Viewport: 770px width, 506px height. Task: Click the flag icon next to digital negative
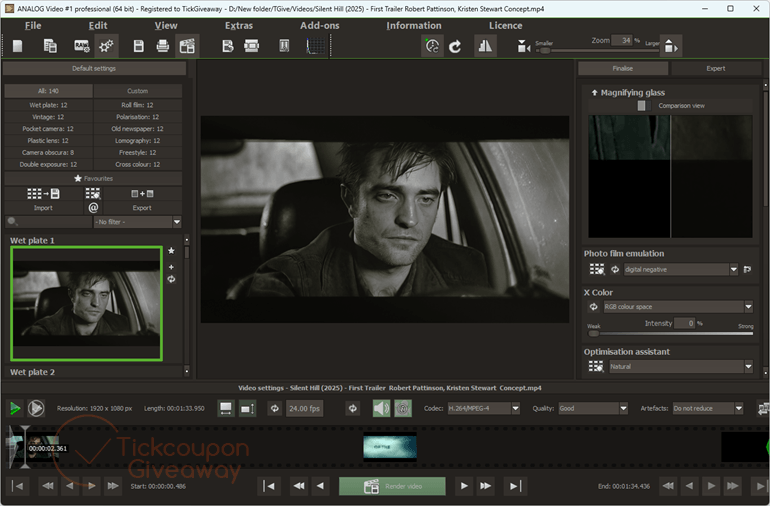pyautogui.click(x=747, y=269)
